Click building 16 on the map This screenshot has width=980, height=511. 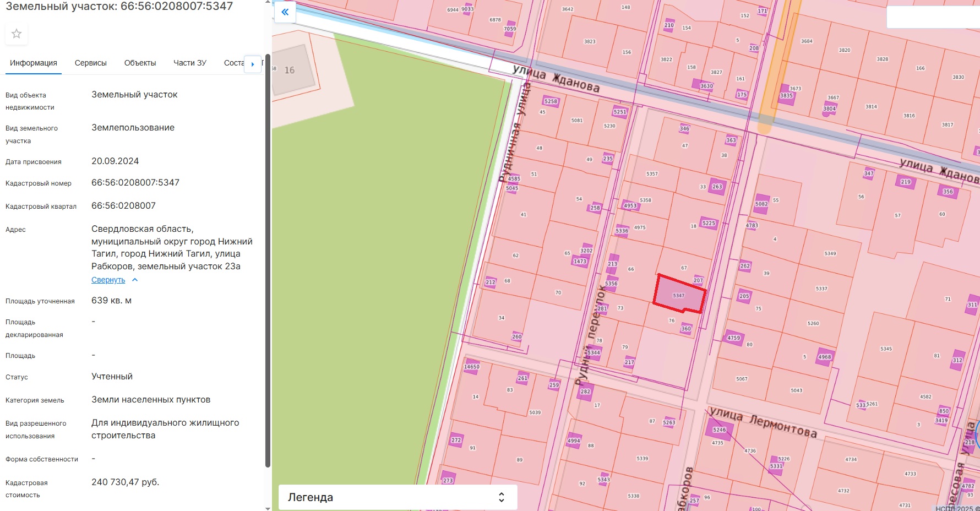[x=290, y=70]
